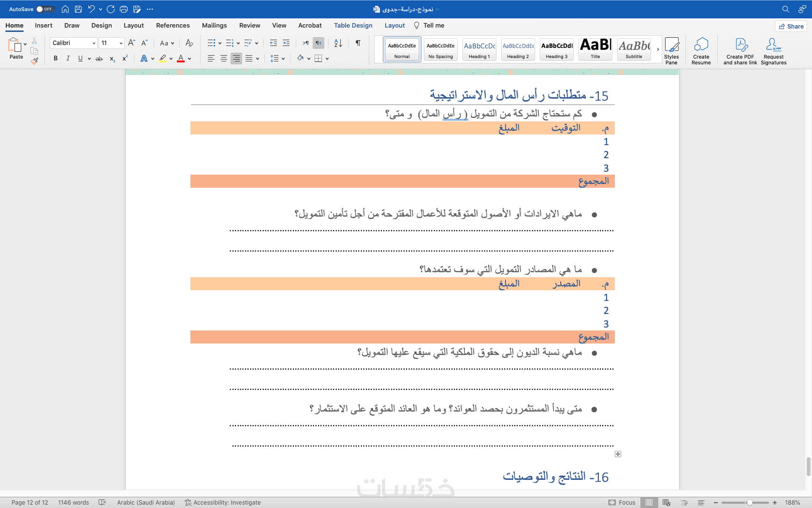Open the References tab
Image resolution: width=812 pixels, height=508 pixels.
[173, 26]
